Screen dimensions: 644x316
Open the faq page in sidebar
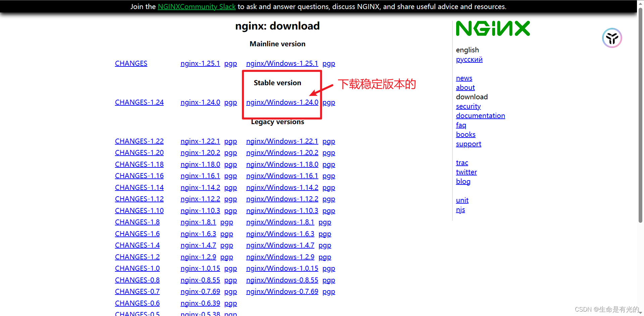461,125
